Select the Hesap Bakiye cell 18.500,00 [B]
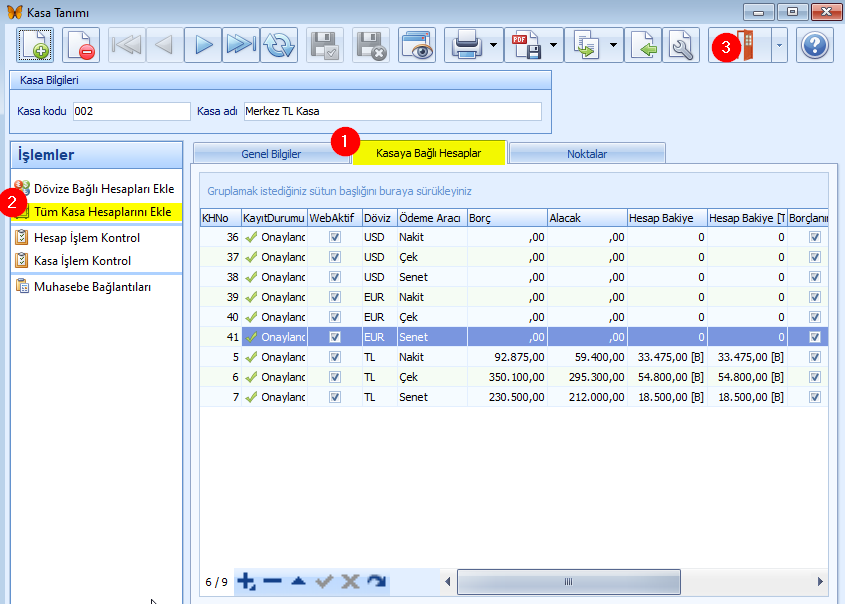This screenshot has height=604, width=845. click(670, 397)
